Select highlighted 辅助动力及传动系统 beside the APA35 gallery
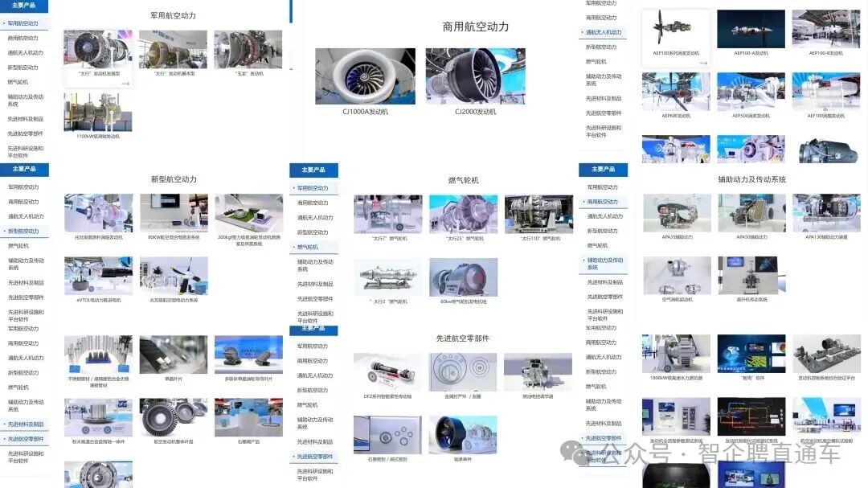Image resolution: width=868 pixels, height=488 pixels. coord(605,264)
